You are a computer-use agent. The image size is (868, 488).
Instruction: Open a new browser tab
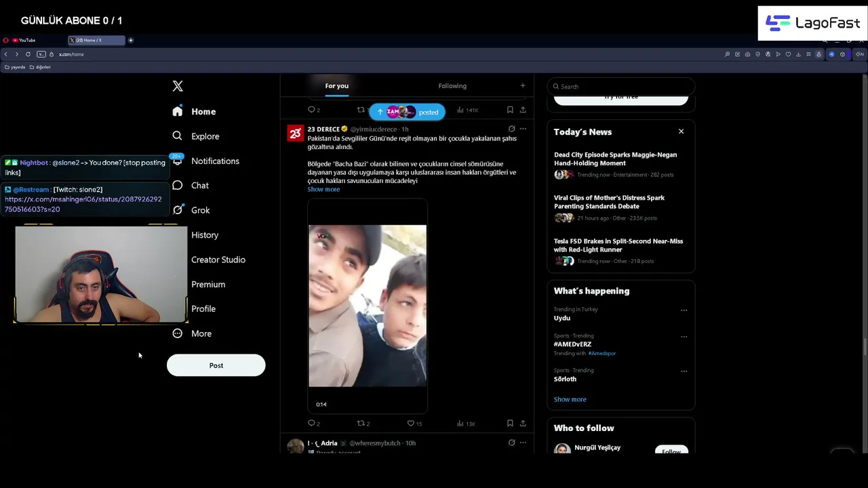click(x=131, y=41)
